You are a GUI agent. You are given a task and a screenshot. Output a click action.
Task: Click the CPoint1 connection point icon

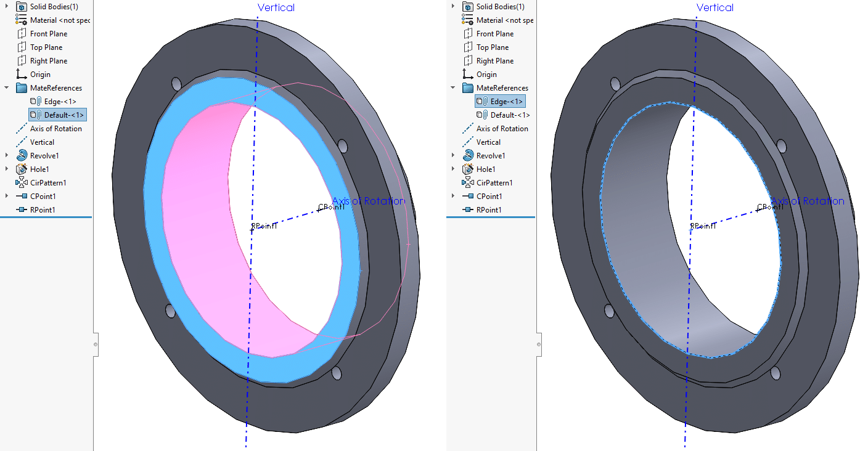(x=20, y=196)
